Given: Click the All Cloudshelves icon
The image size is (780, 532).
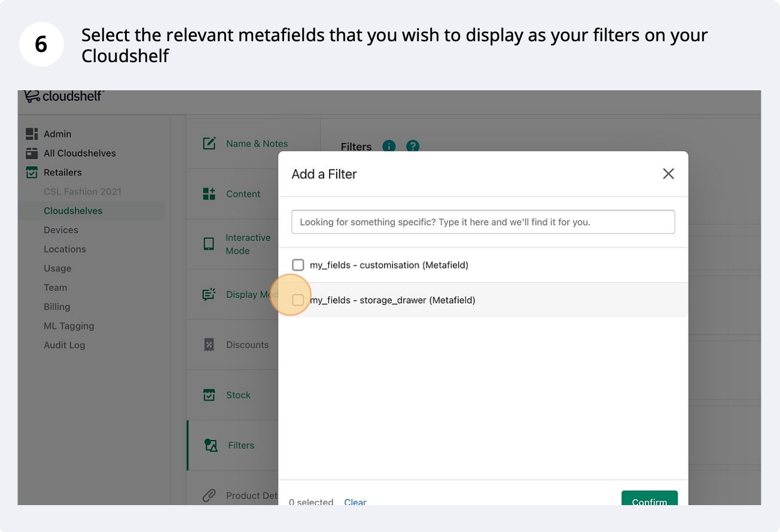Looking at the screenshot, I should (x=32, y=153).
